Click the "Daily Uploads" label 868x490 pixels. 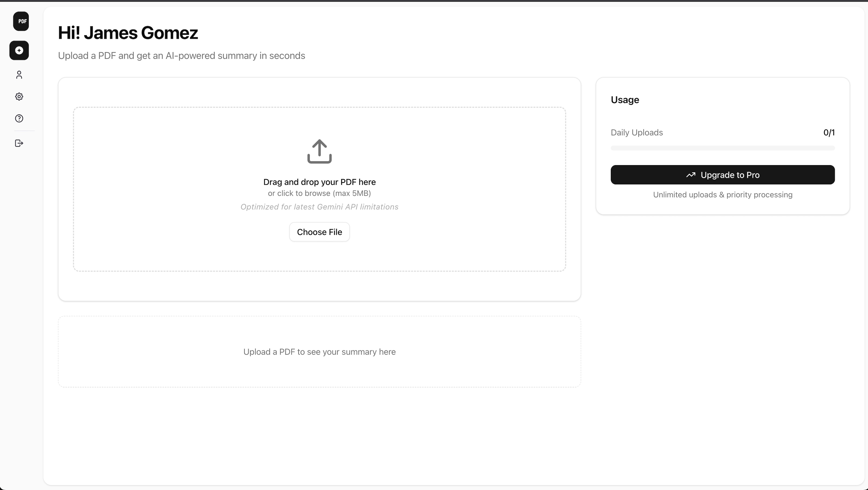click(x=636, y=133)
